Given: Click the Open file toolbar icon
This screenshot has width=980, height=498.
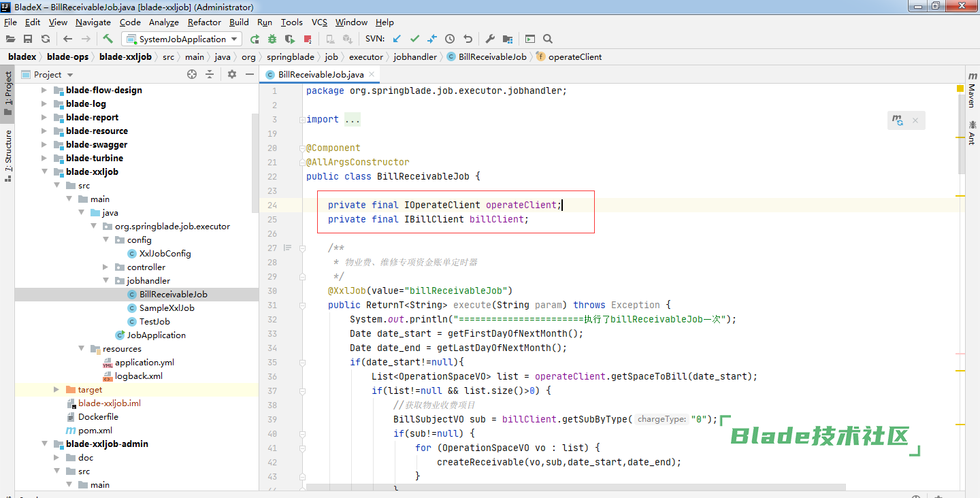Looking at the screenshot, I should pyautogui.click(x=10, y=39).
